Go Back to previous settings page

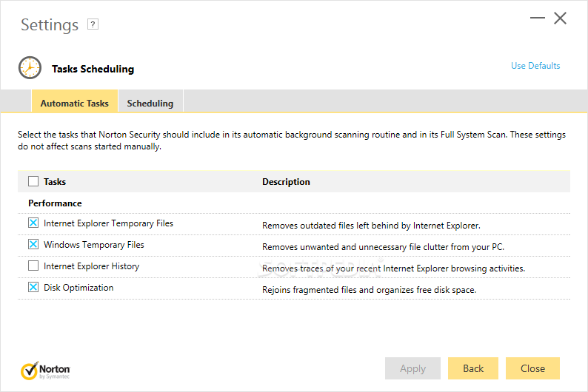pyautogui.click(x=473, y=368)
